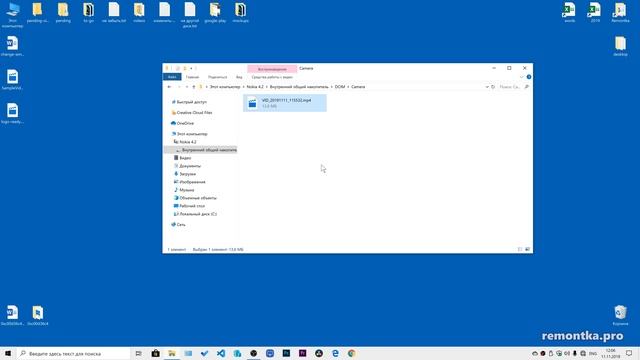
Task: Select Объемные объекты in navigation pane
Action: [195, 198]
